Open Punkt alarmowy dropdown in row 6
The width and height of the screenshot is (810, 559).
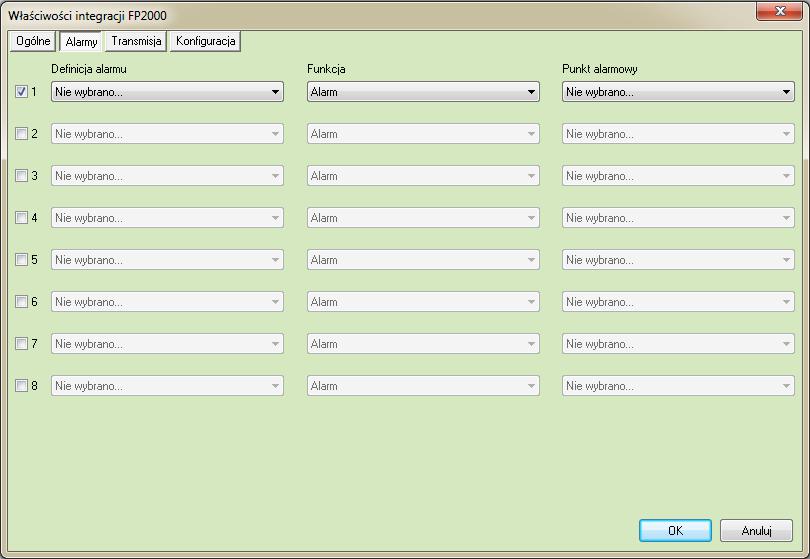[678, 302]
